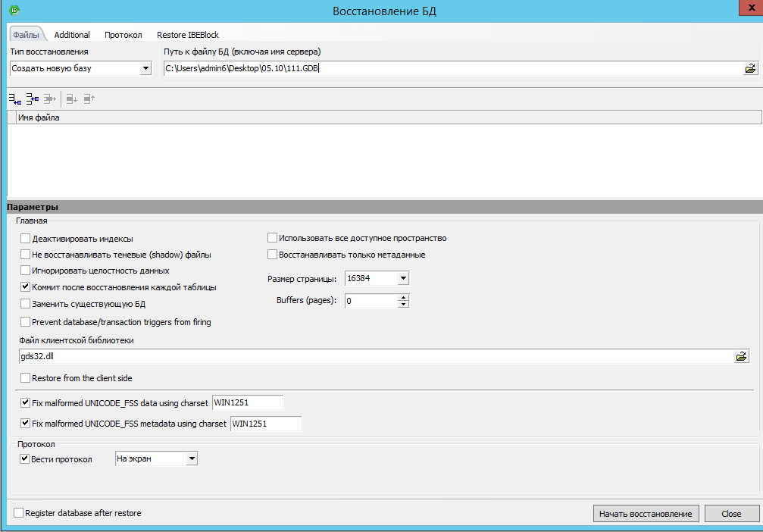The height and width of the screenshot is (532, 763).
Task: Browse for the database file path
Action: (750, 68)
